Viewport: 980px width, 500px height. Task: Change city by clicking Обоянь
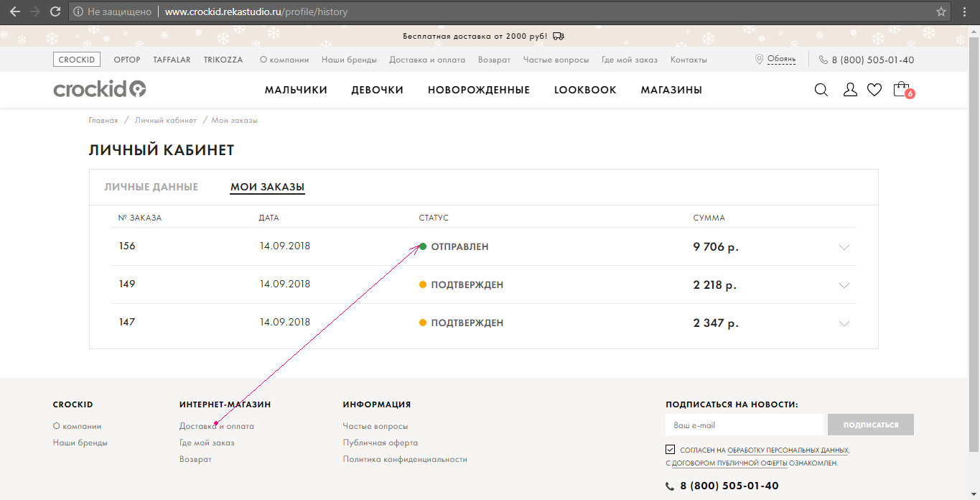pos(781,60)
